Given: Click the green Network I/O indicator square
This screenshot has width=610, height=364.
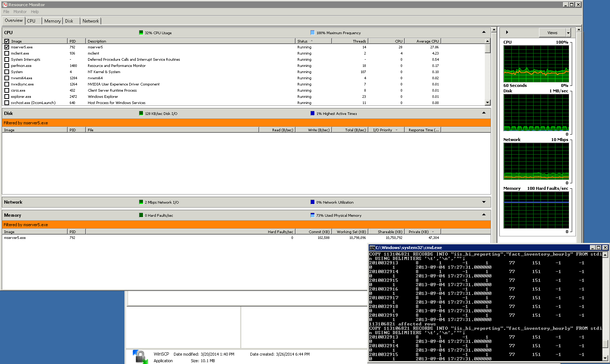Looking at the screenshot, I should (141, 202).
